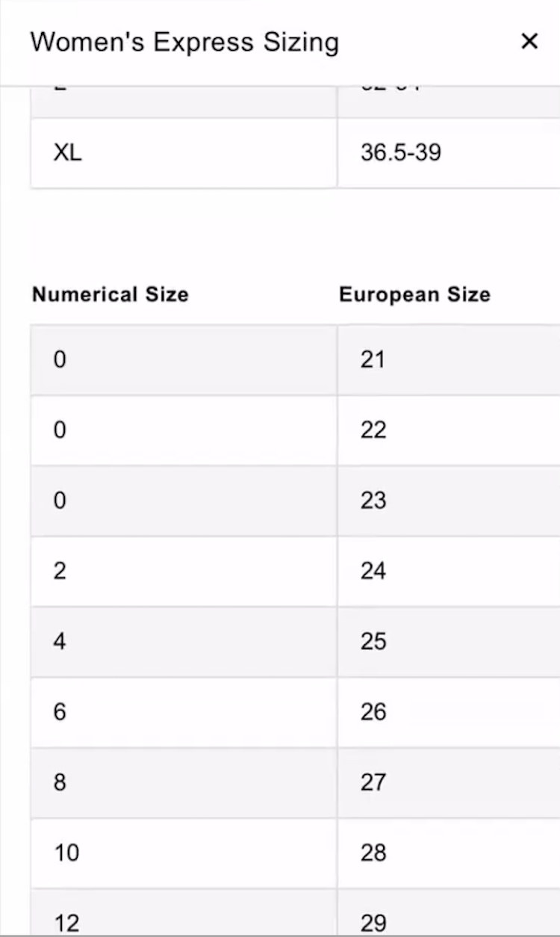Screen dimensions: 560x937
Task: Select European size 21 cell
Action: coord(448,360)
